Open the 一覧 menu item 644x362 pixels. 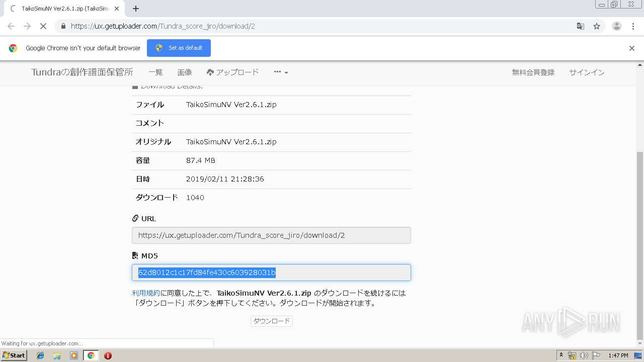pos(155,72)
